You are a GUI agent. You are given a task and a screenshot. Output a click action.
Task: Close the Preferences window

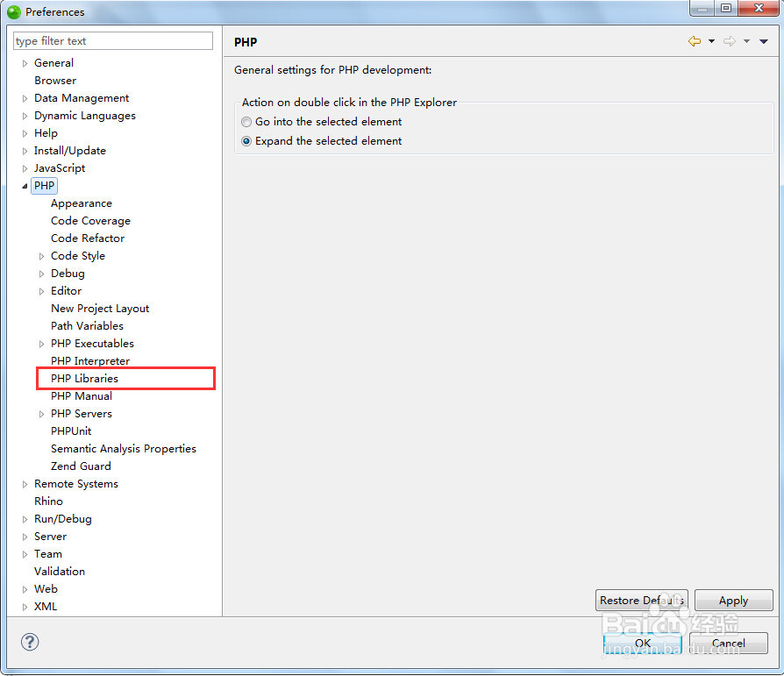tap(759, 8)
